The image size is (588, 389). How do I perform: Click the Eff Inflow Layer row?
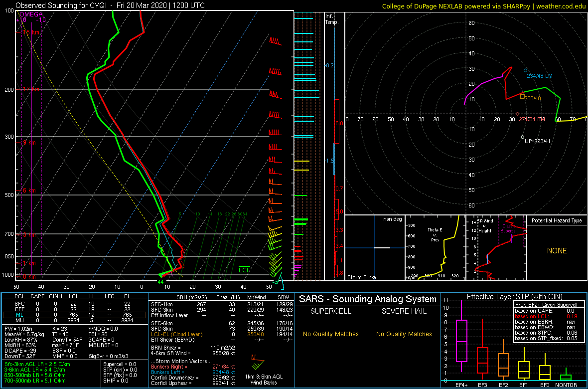(x=222, y=315)
